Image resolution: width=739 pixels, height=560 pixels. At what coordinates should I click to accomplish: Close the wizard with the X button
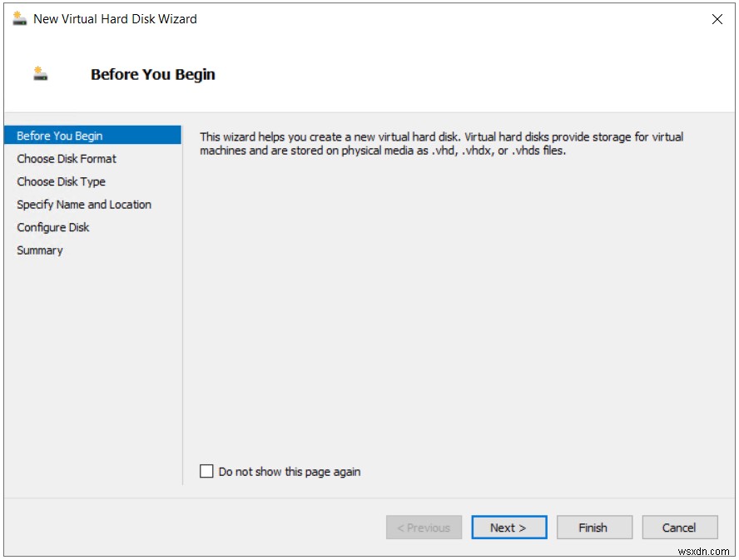718,18
